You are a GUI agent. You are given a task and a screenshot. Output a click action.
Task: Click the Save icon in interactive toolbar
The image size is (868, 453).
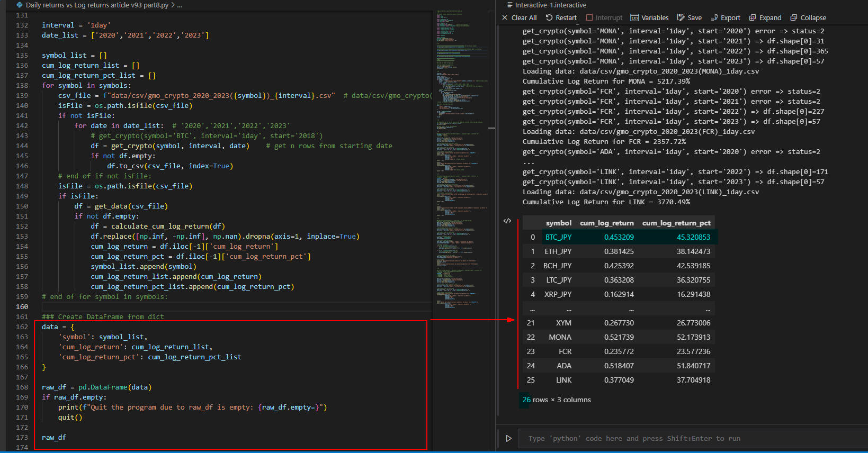click(681, 17)
